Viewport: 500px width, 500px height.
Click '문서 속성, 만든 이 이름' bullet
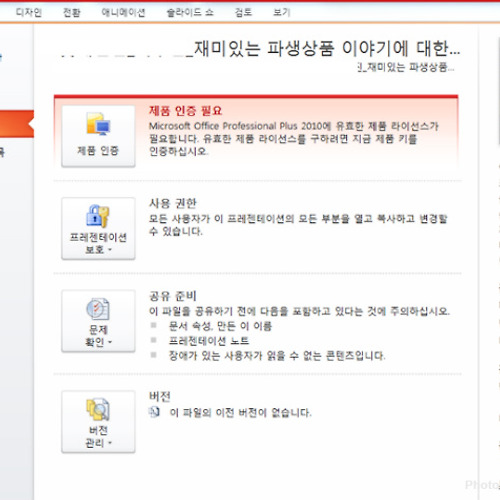pos(220,326)
